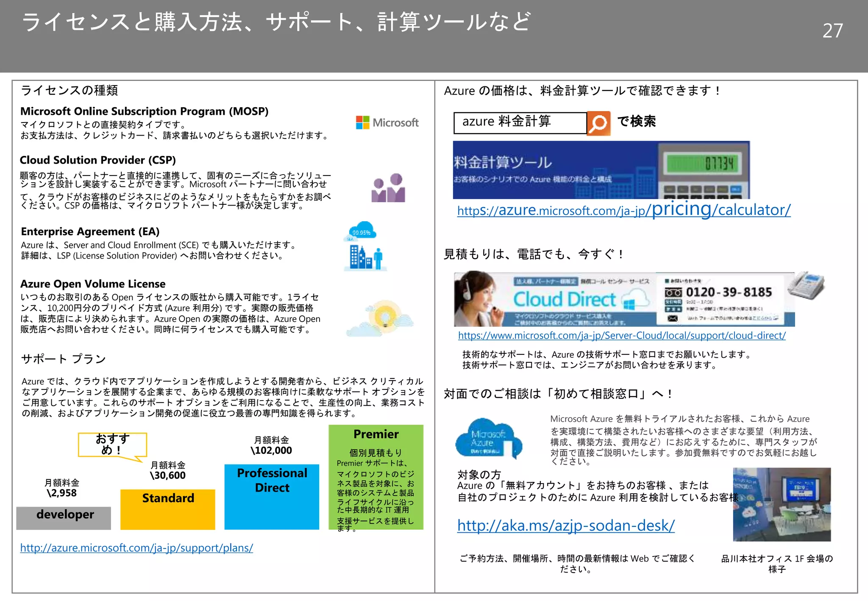Click the heading Cloud Solution Provider (CSP)

point(98,160)
